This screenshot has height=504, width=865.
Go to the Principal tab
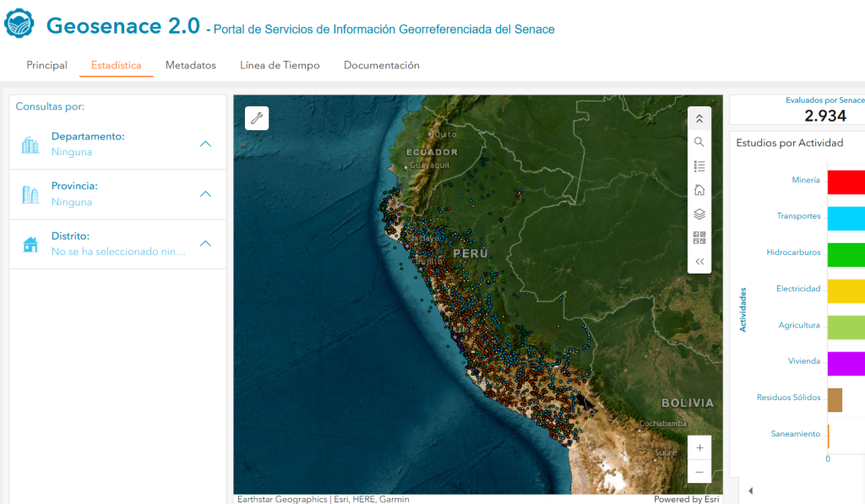[47, 65]
